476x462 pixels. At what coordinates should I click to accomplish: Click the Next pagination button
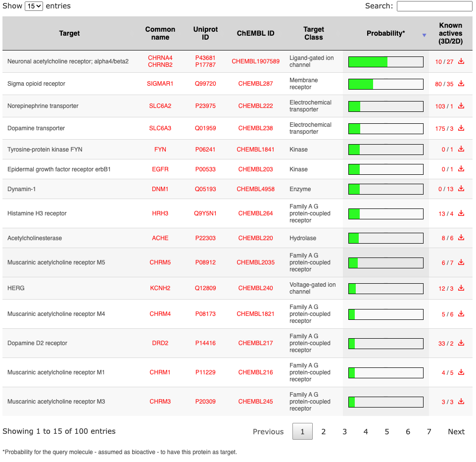pos(456,431)
